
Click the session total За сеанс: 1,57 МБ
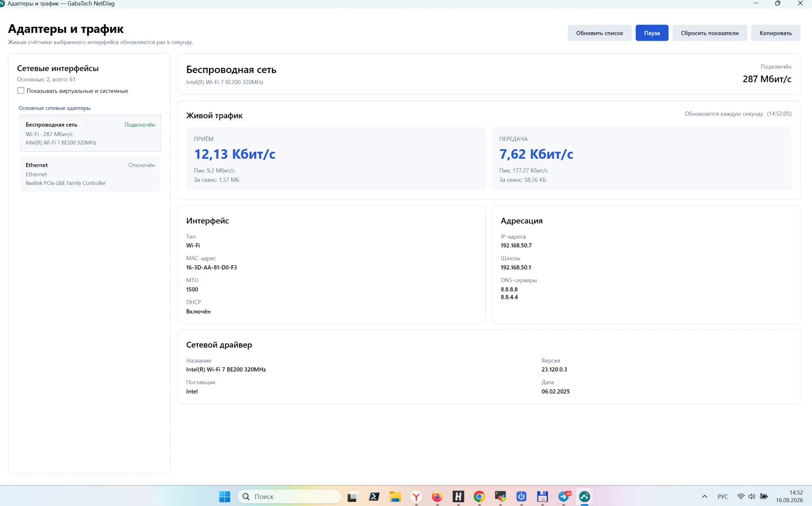216,180
